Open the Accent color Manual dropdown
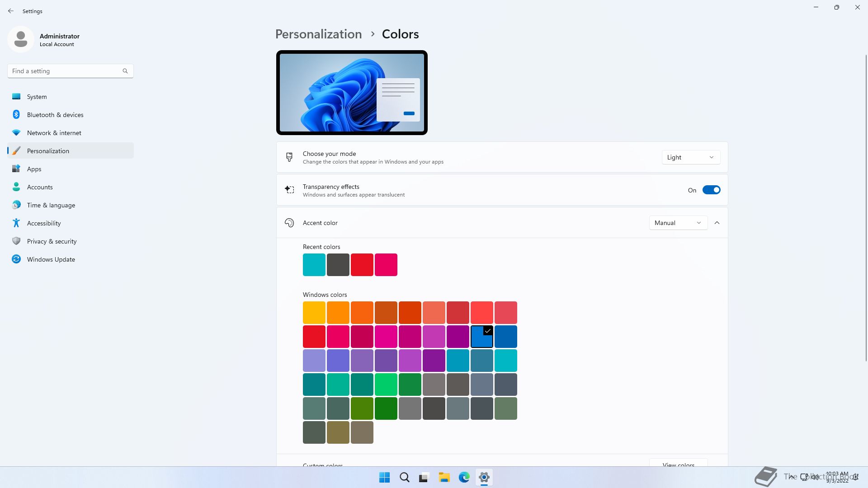This screenshot has height=488, width=868. [678, 223]
